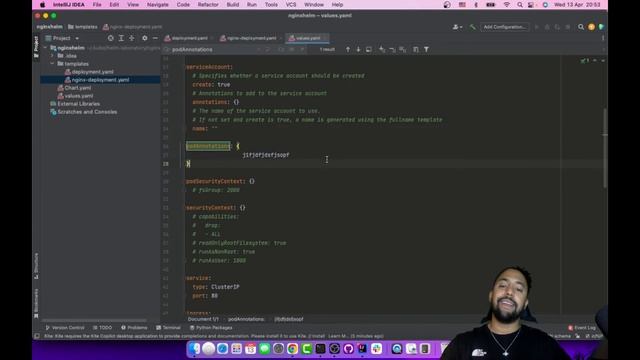Open the Event Log

[582, 328]
